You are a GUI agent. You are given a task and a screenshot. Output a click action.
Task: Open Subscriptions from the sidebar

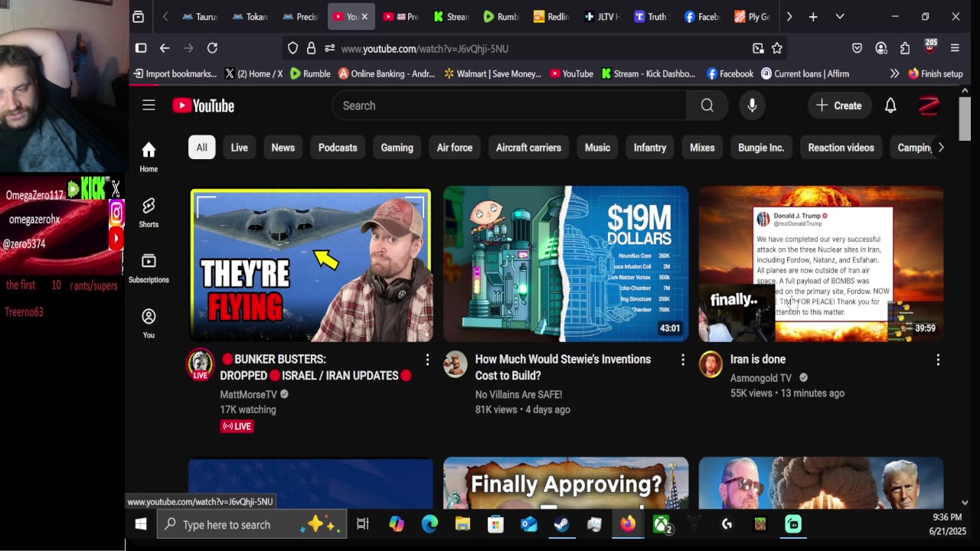[x=149, y=268]
